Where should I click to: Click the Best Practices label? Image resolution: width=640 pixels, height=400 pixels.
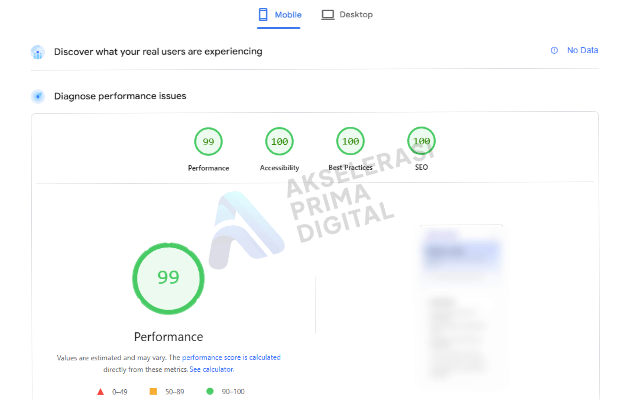350,167
